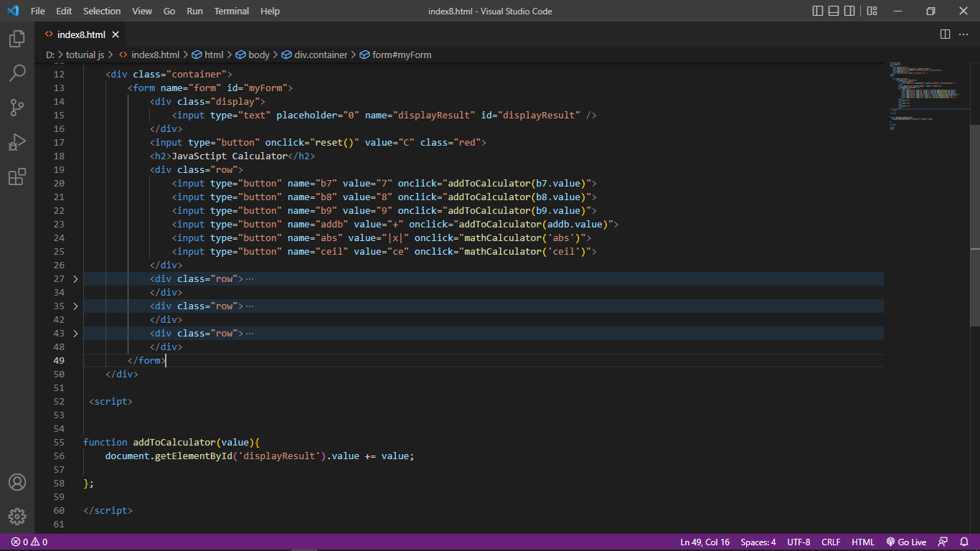Open Customize Layout button

[872, 11]
